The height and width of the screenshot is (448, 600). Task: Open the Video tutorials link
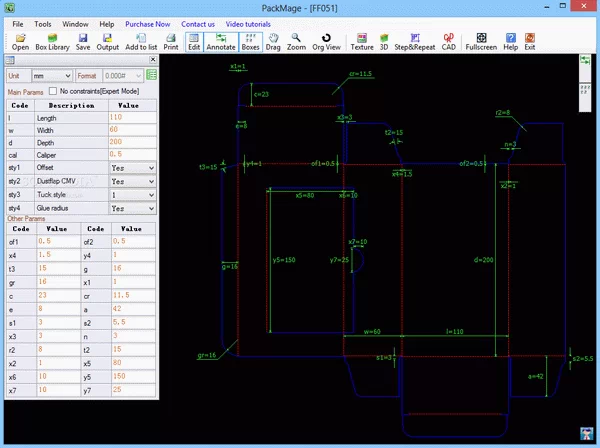249,22
